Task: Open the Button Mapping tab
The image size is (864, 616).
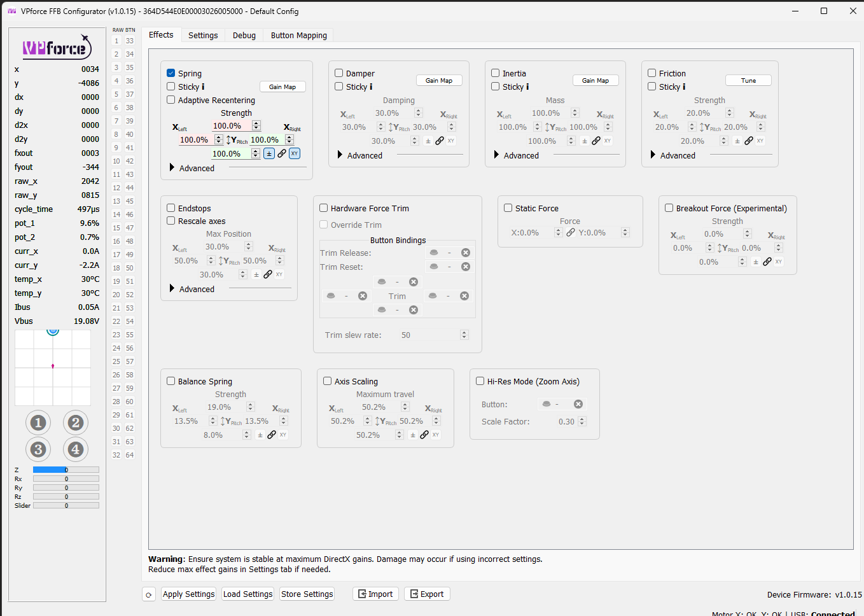Action: [299, 36]
